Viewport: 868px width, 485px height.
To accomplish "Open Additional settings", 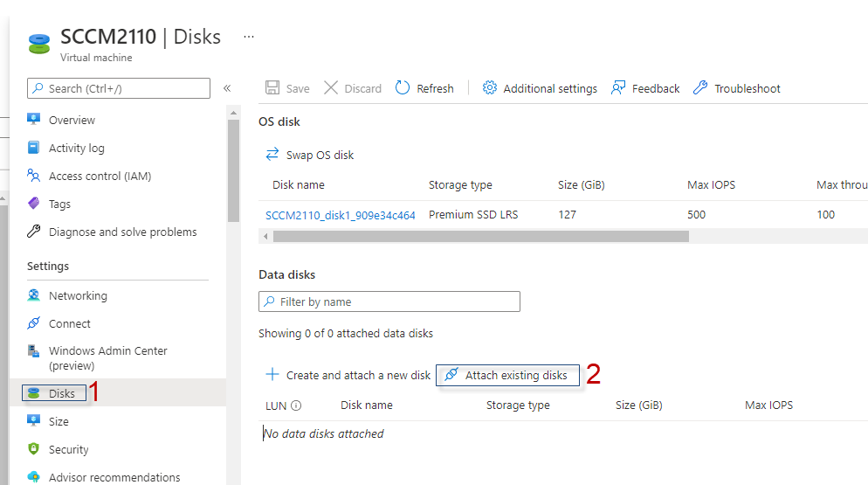I will coord(540,88).
